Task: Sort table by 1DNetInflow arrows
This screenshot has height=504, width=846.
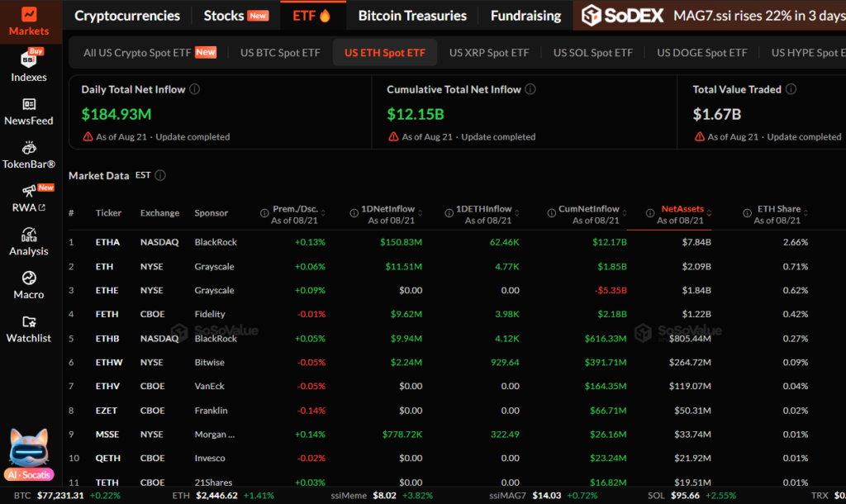Action: [421, 213]
